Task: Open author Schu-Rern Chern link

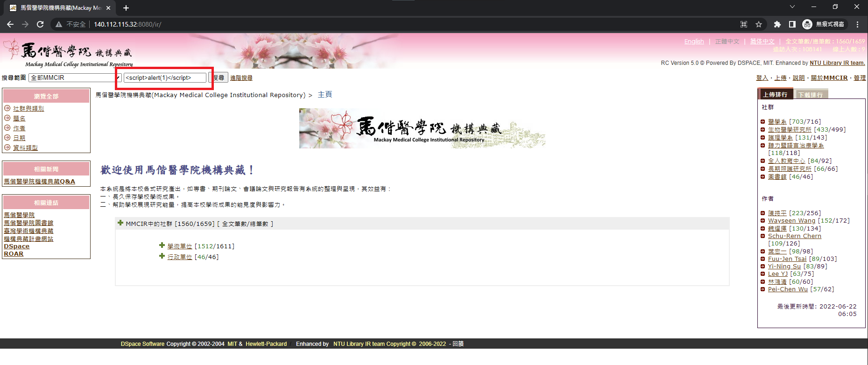Action: 795,236
